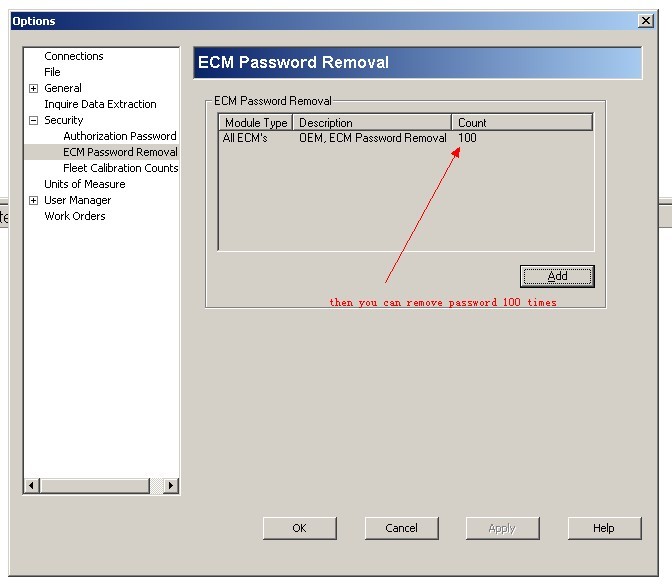
Task: Expand the User Manager tree node
Action: coord(34,200)
